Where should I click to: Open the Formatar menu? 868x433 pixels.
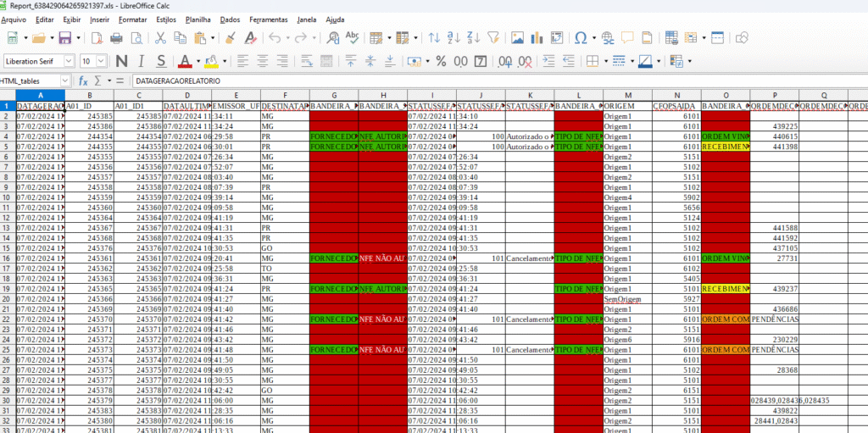click(132, 19)
